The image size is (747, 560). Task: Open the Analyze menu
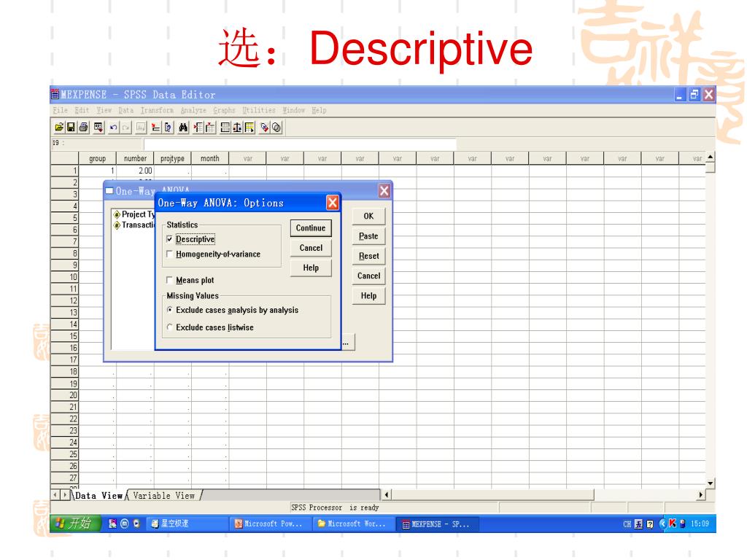click(193, 111)
